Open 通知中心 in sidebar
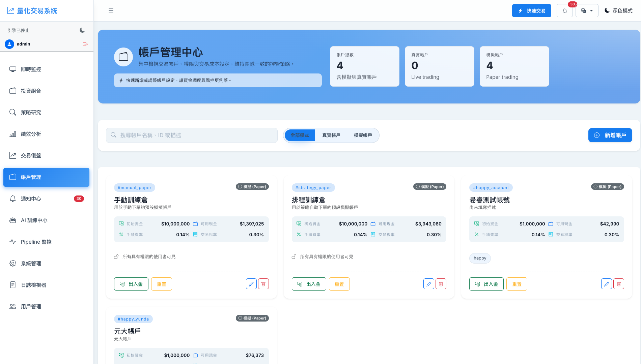This screenshot has height=364, width=641. (x=46, y=199)
